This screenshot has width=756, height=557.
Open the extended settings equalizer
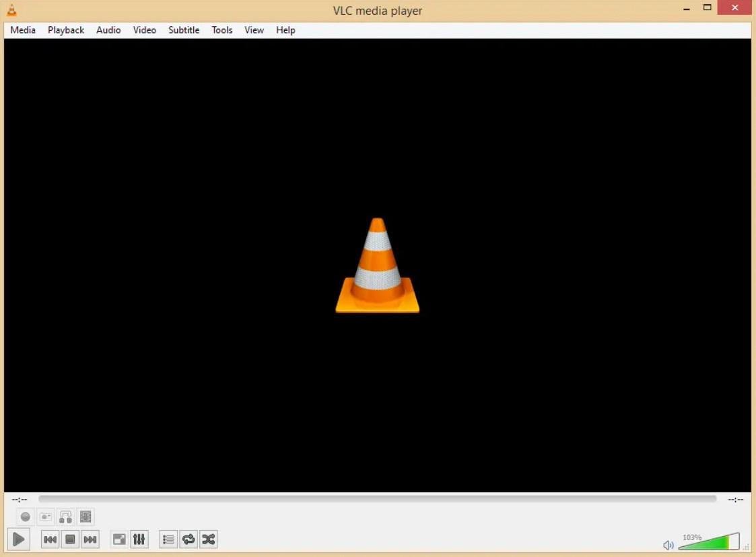point(139,539)
